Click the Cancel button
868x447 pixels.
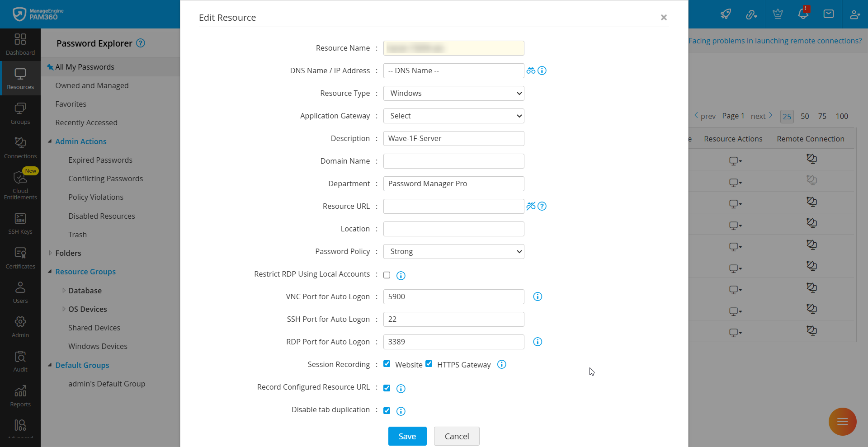click(457, 436)
